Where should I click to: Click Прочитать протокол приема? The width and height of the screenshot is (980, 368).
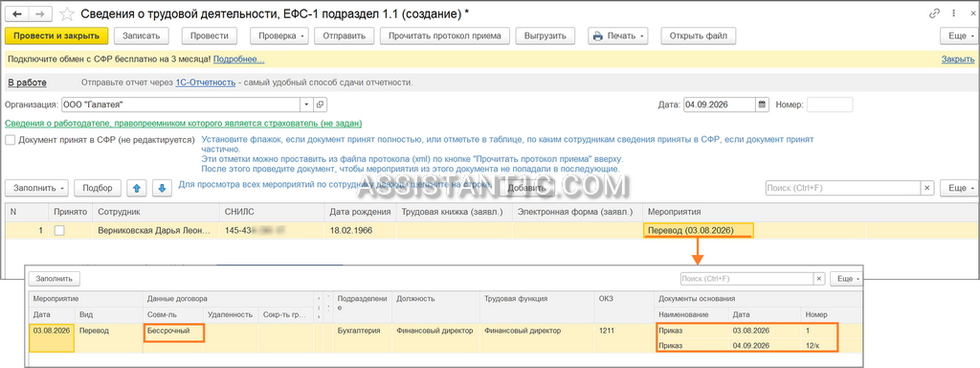coord(444,35)
